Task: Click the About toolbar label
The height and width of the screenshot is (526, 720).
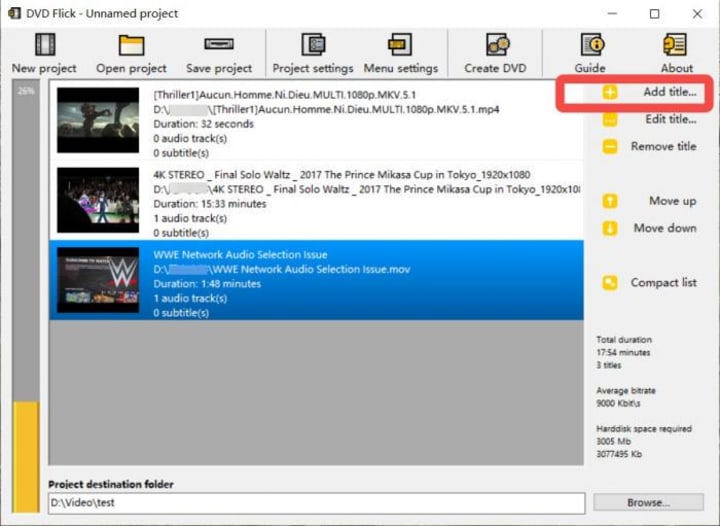Action: 676,68
